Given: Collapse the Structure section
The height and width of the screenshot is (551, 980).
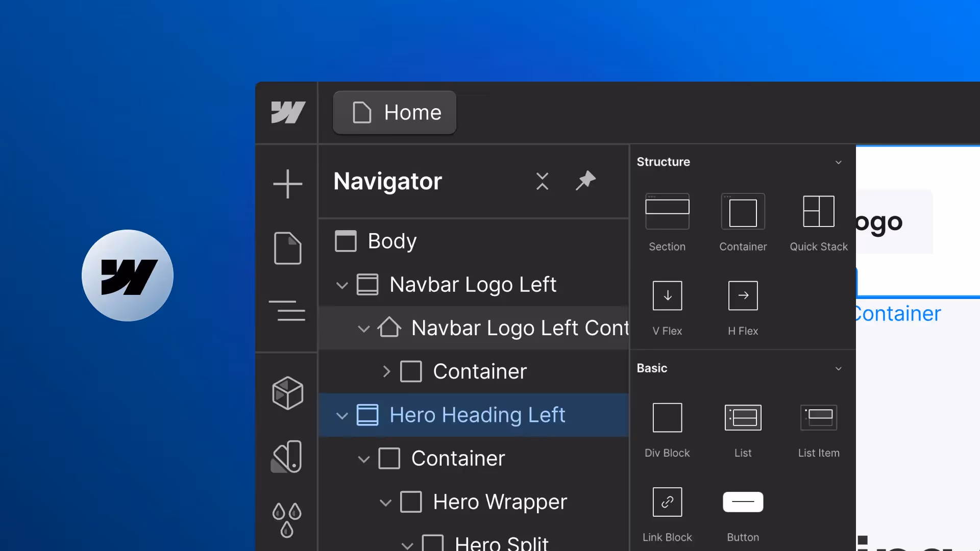Looking at the screenshot, I should (x=838, y=162).
